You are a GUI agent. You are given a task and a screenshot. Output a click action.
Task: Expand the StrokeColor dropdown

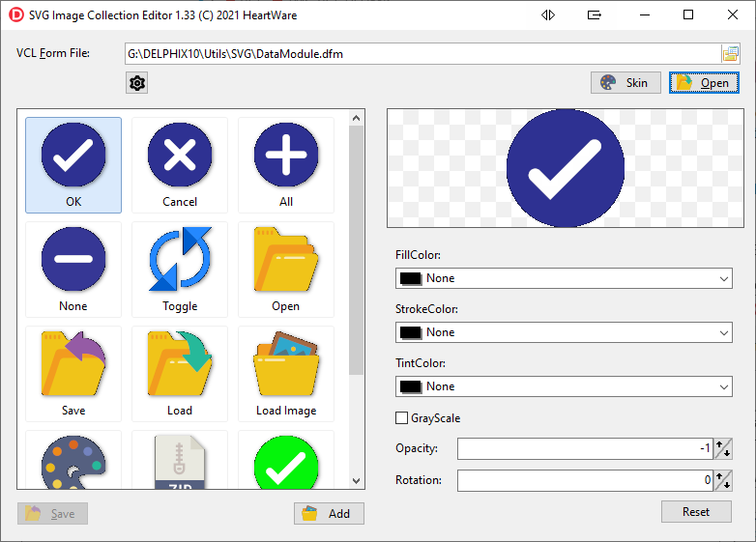724,332
